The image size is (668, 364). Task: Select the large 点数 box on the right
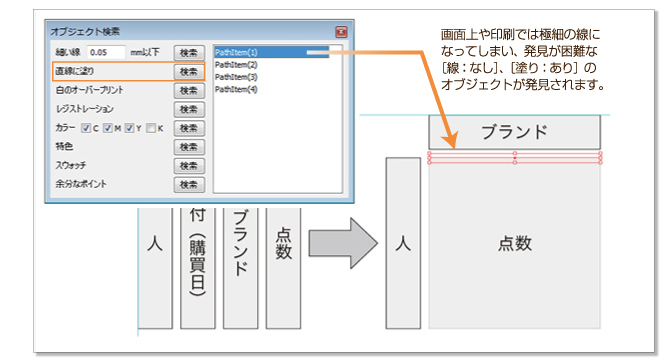tap(515, 246)
